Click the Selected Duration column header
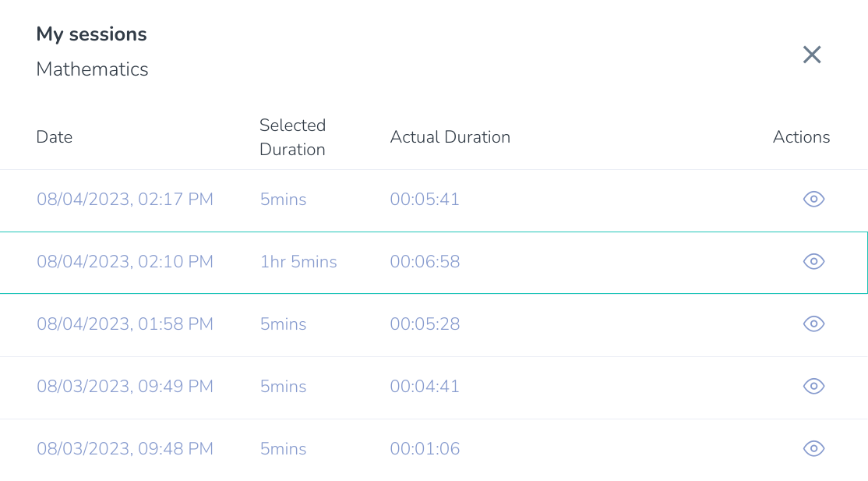Viewport: 868px width, 481px height. (292, 137)
